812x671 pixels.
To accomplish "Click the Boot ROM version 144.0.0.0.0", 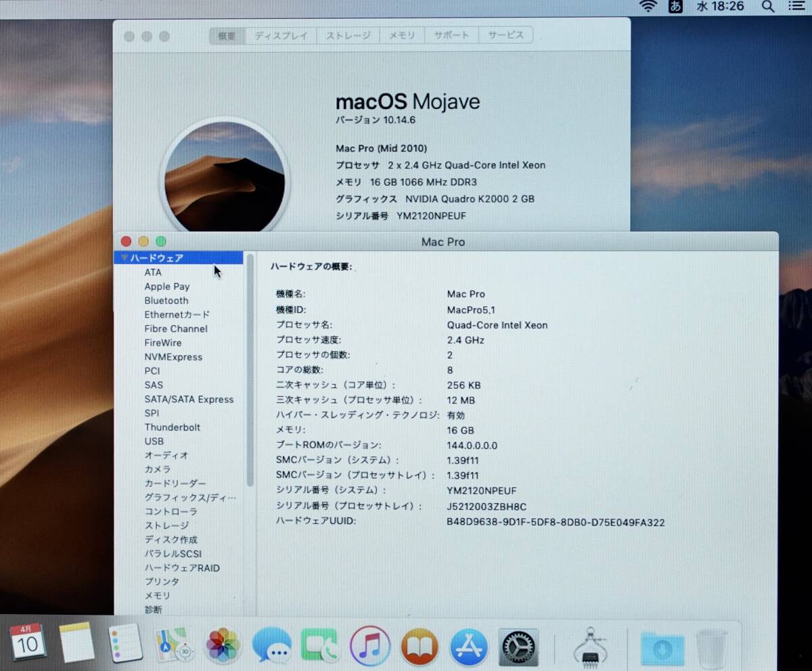I will (x=472, y=446).
